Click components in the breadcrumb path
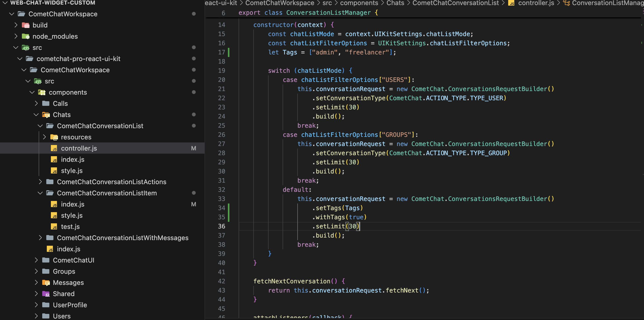The height and width of the screenshot is (320, 644). point(359,3)
